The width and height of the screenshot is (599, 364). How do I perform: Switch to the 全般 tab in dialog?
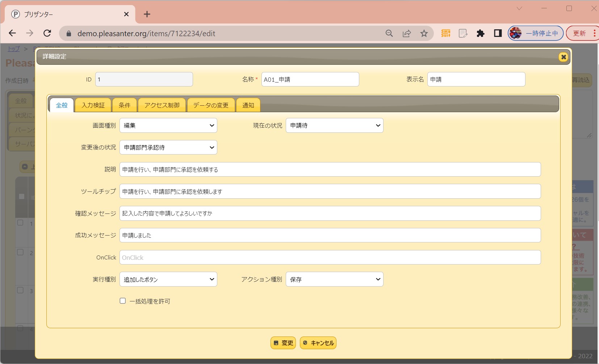[62, 105]
